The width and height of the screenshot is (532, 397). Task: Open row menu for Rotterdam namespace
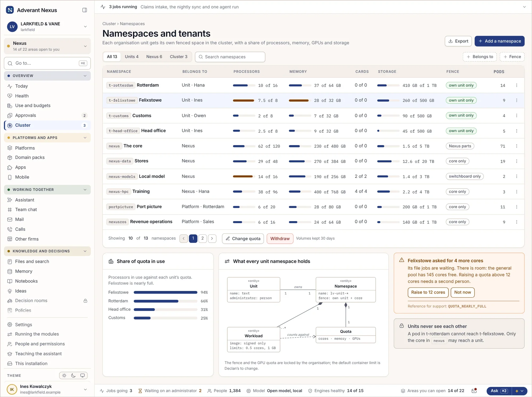click(x=517, y=85)
